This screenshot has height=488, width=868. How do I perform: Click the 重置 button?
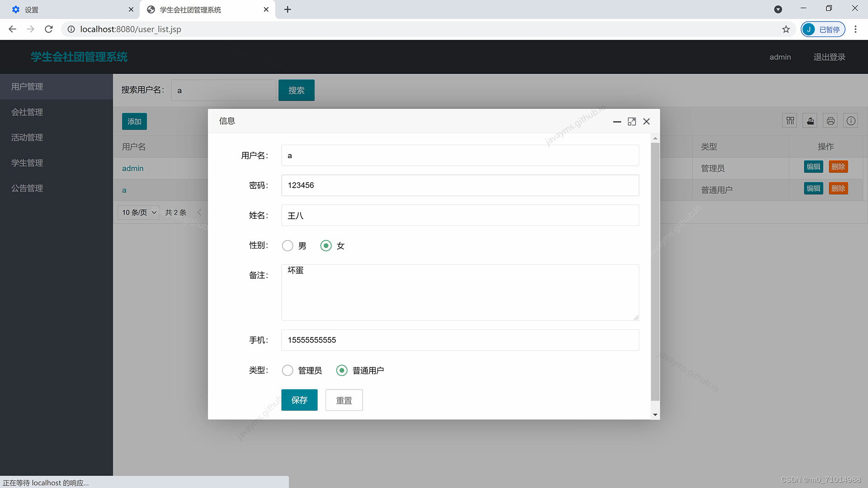[x=344, y=400]
